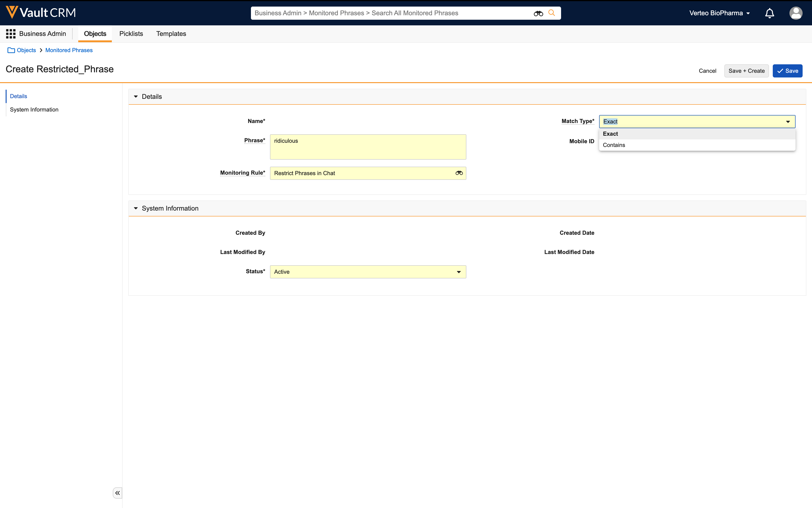
Task: Click the Vault CRM logo
Action: click(x=41, y=12)
